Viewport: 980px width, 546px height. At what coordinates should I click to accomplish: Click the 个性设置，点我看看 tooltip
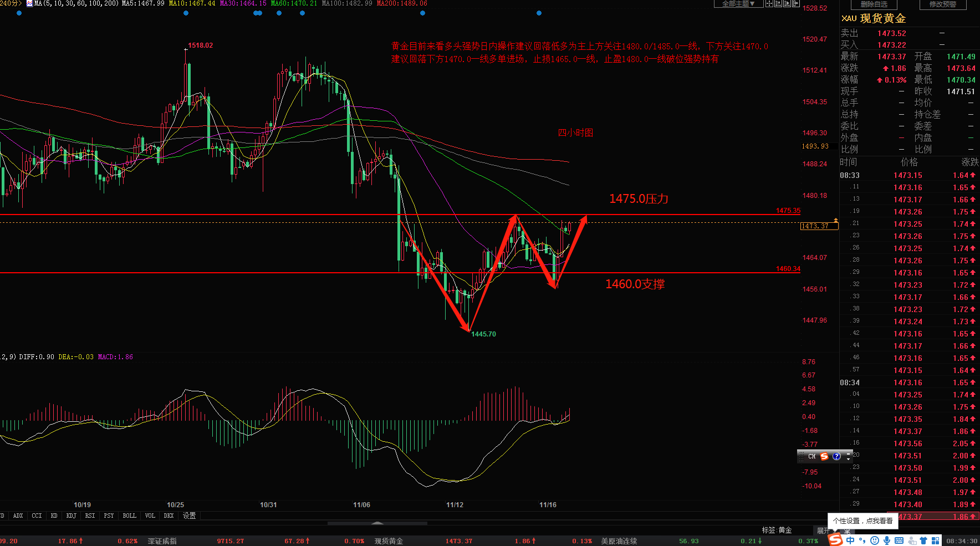862,521
